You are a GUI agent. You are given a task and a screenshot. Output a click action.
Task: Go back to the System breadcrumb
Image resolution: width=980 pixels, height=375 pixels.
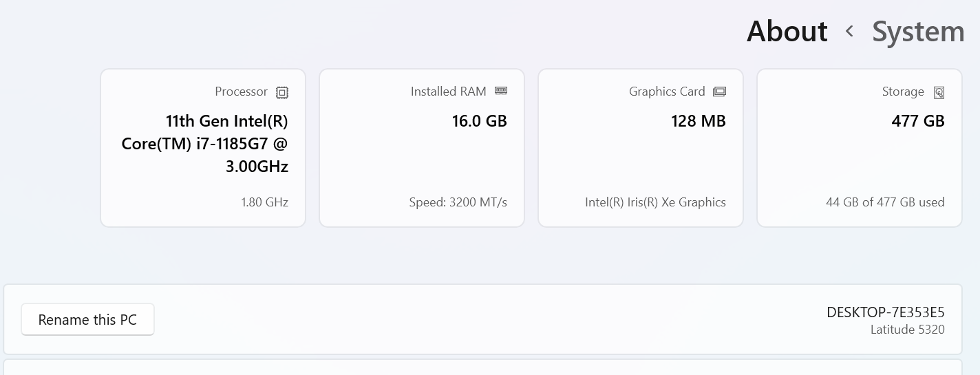[918, 32]
